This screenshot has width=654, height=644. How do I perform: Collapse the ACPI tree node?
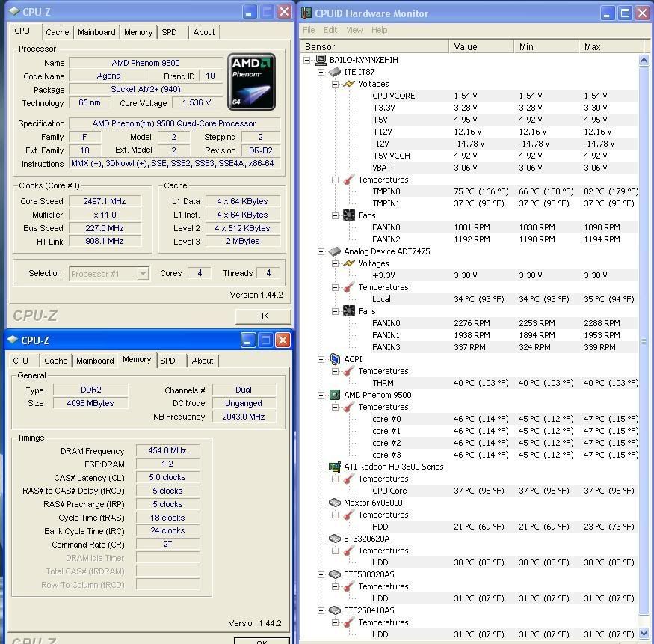(321, 359)
